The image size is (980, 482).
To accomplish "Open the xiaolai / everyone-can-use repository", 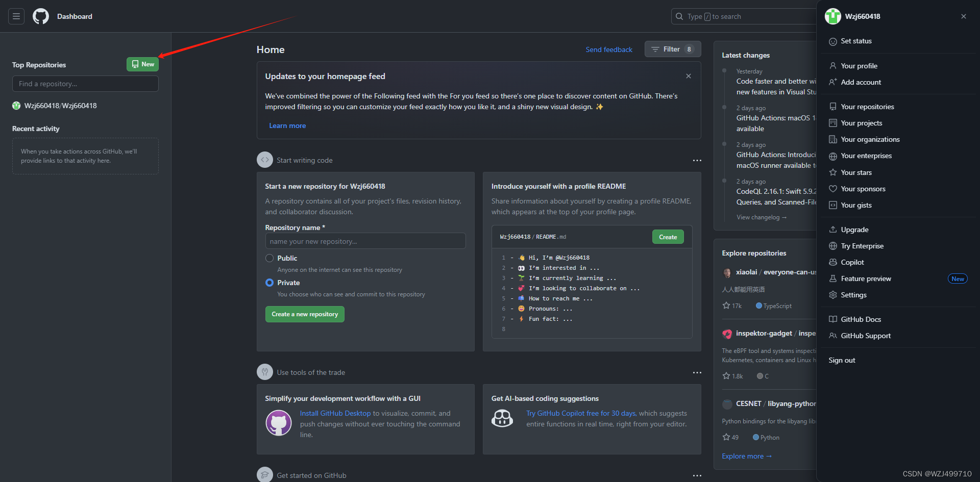I will 776,272.
